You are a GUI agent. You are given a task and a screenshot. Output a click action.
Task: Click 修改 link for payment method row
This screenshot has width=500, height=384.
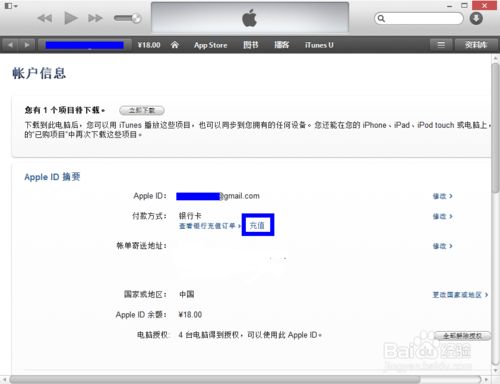(442, 216)
